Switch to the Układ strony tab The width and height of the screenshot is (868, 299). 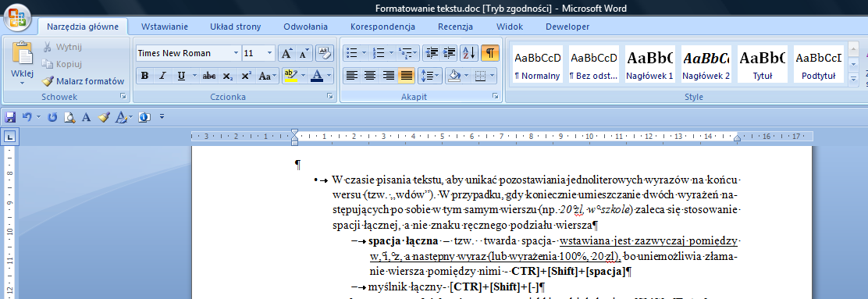(236, 27)
